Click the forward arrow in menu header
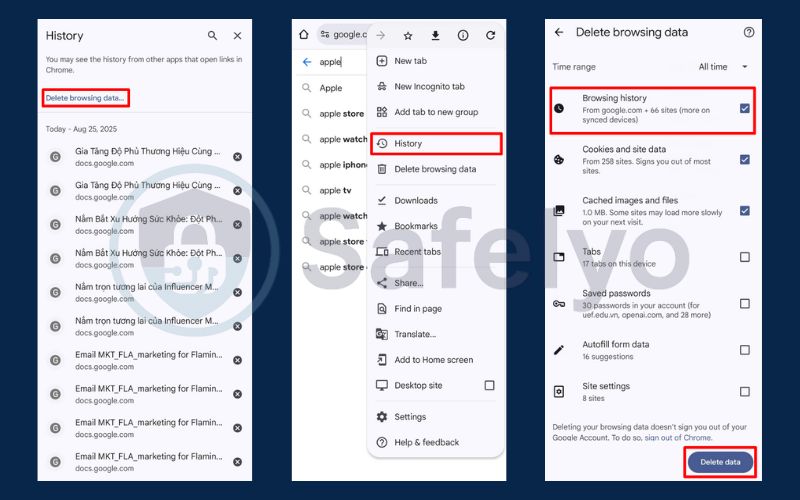This screenshot has height=500, width=800. pos(381,35)
